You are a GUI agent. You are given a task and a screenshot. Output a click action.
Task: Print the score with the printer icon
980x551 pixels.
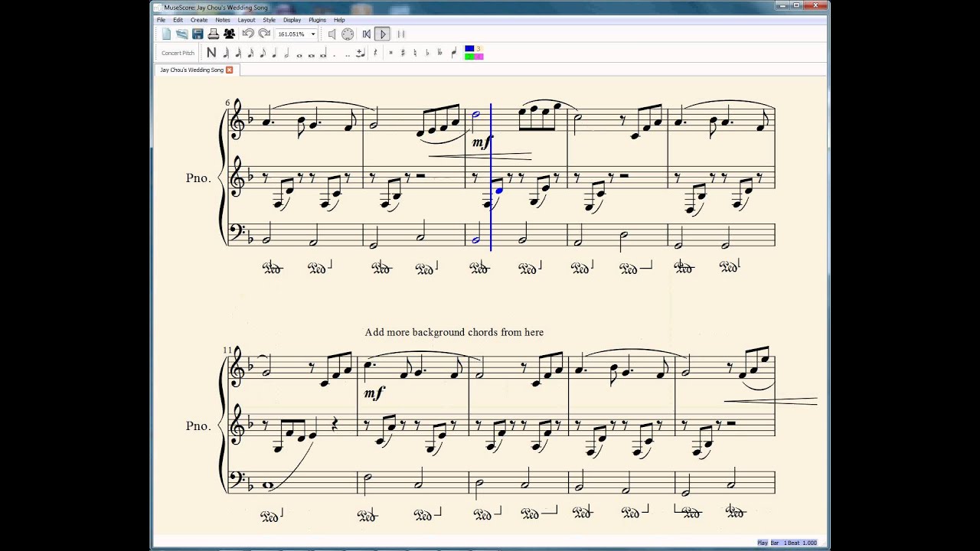click(x=214, y=34)
